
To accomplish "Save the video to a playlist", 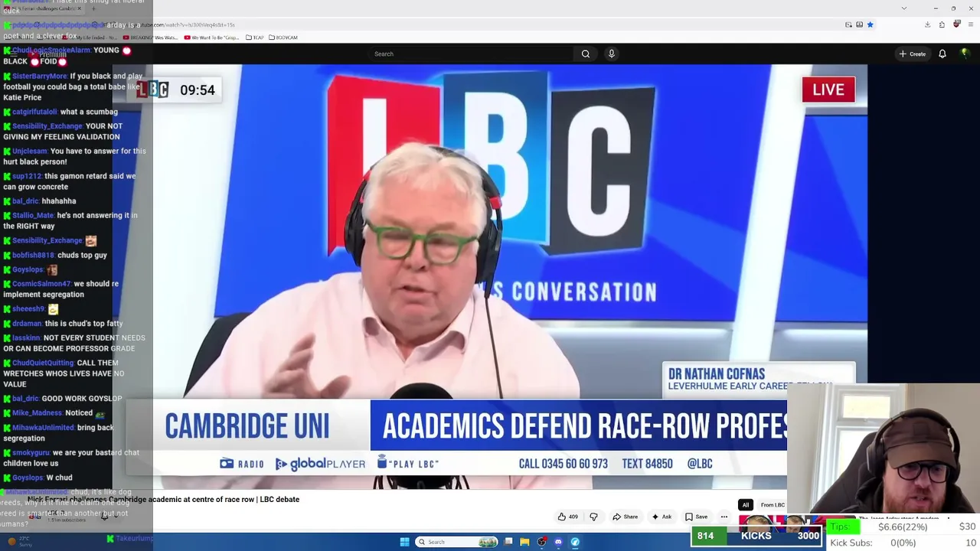I will (696, 517).
